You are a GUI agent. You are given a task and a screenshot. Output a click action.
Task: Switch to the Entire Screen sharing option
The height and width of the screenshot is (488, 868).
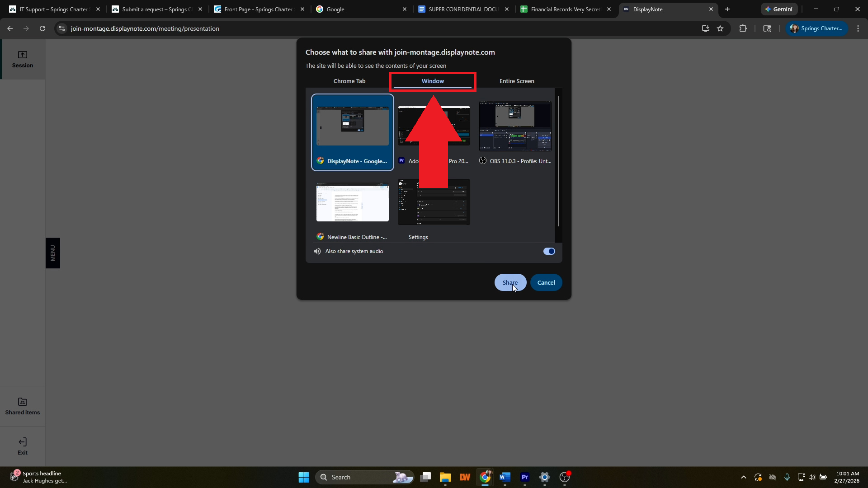[x=516, y=81]
